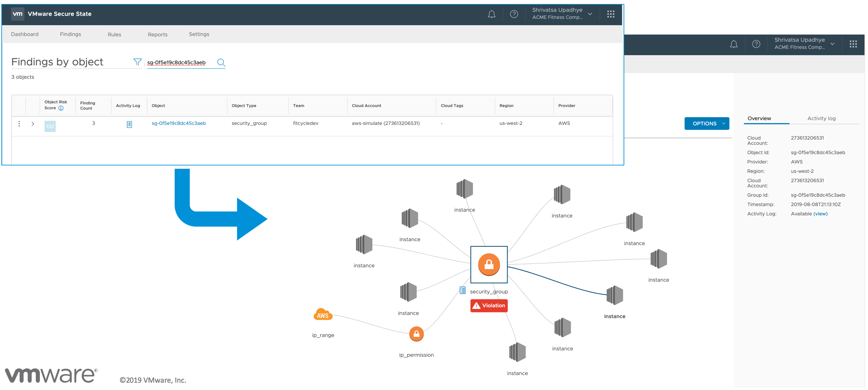868x390 pixels.
Task: Go to Settings tab
Action: point(199,34)
